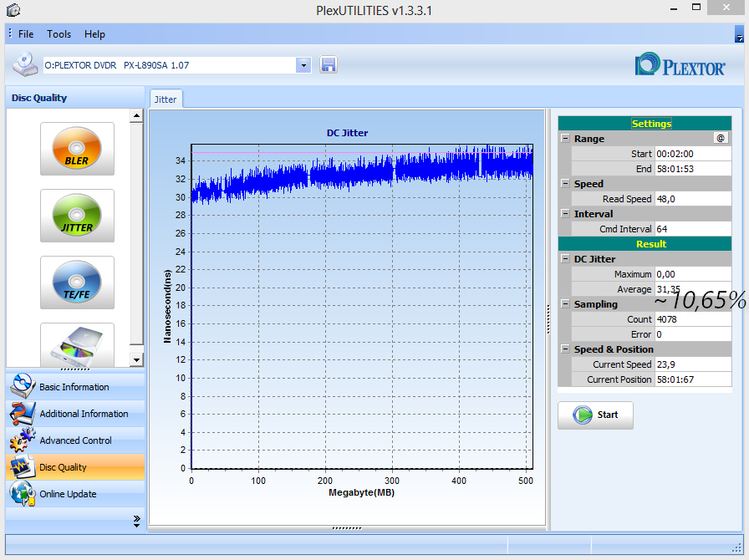The width and height of the screenshot is (749, 560).
Task: Open the toolbar options arrow beside the menu bar
Action: [x=739, y=35]
